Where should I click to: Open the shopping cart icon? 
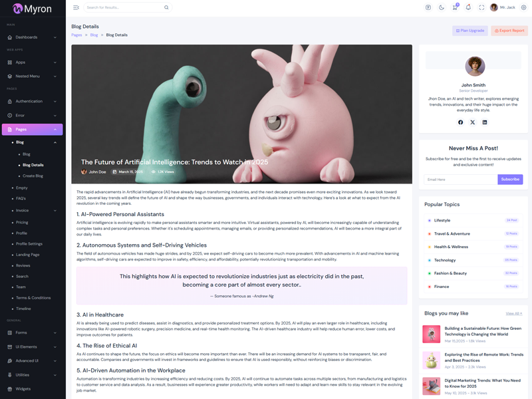(x=455, y=7)
